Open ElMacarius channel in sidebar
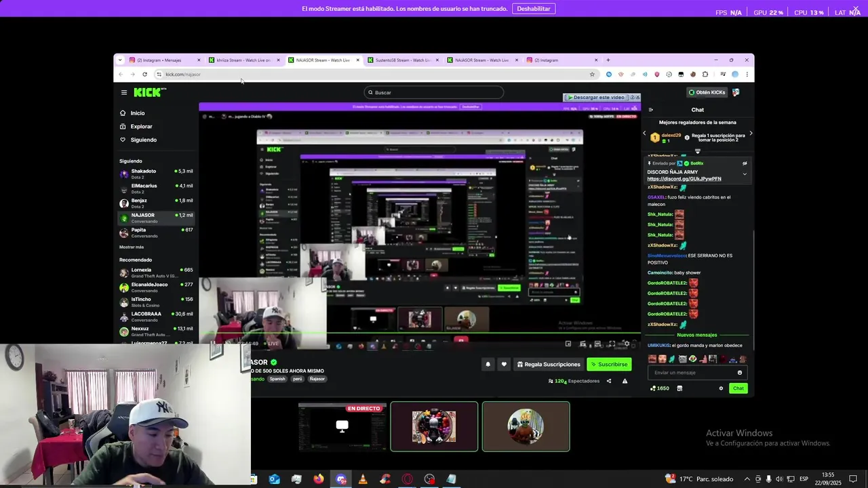The height and width of the screenshot is (488, 868). (x=156, y=188)
